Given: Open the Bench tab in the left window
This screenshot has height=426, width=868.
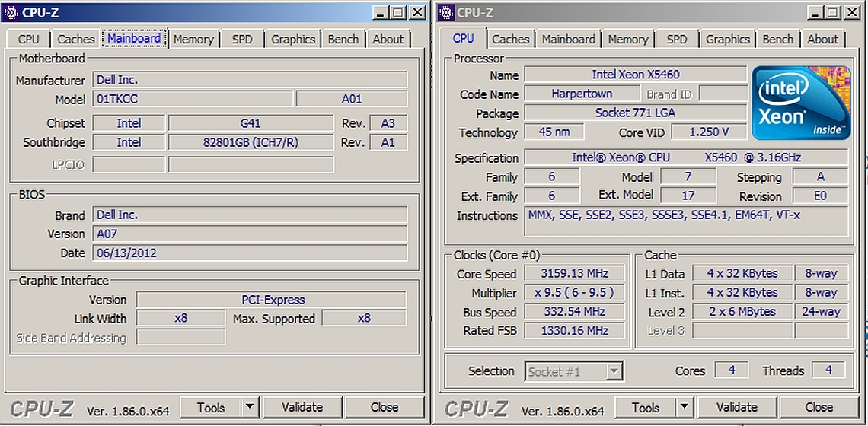Looking at the screenshot, I should click(343, 40).
